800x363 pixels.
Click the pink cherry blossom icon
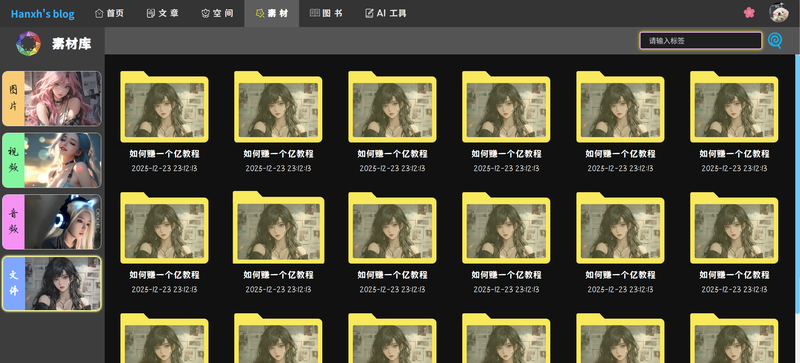click(x=749, y=13)
